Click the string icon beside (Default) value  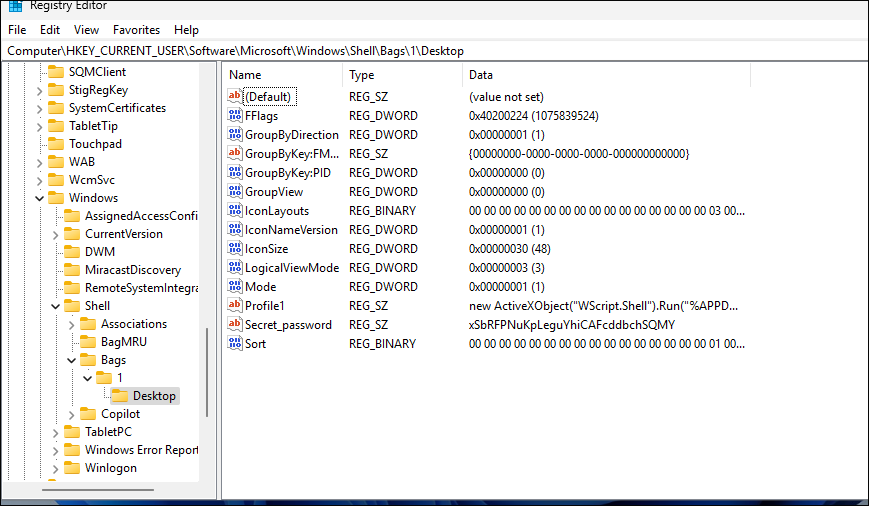234,96
